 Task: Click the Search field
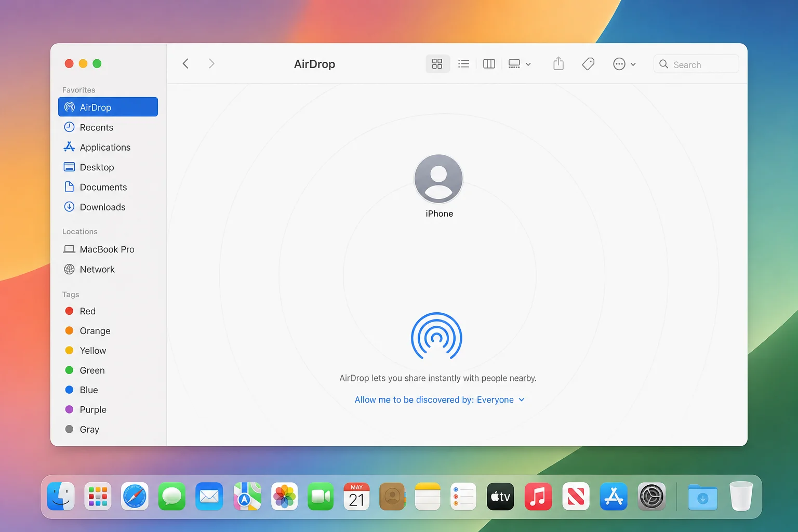pos(696,64)
